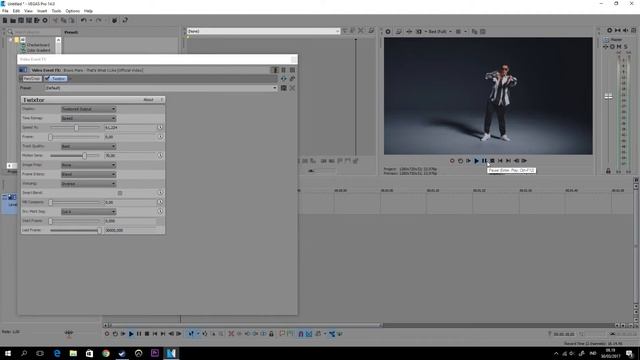The width and height of the screenshot is (640, 360).
Task: Click Pause in the video preview transport
Action: pyautogui.click(x=484, y=161)
